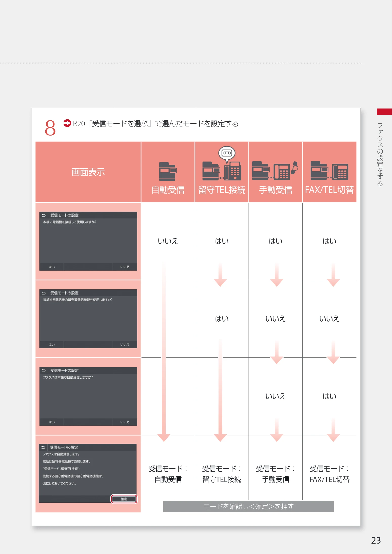Click the result text 受信モード：手動受信
Viewport: 392px width, 554px height.
coord(276,474)
